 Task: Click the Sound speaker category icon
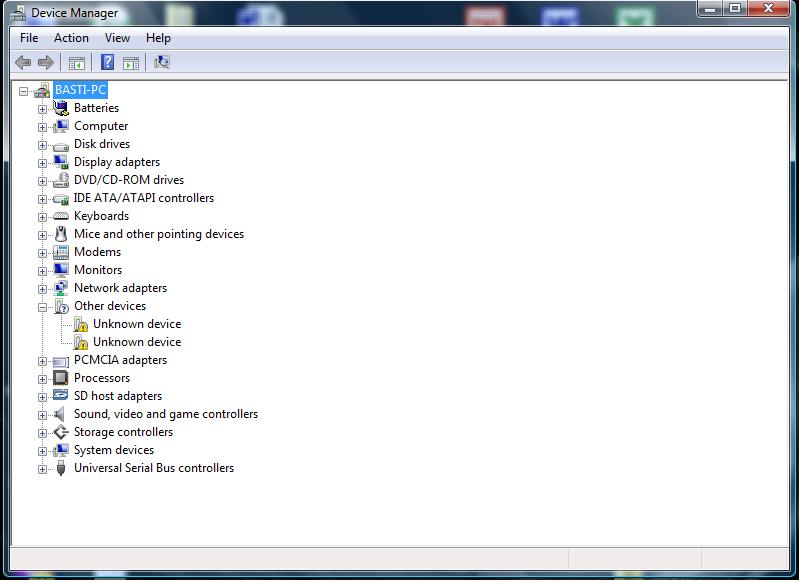coord(60,414)
